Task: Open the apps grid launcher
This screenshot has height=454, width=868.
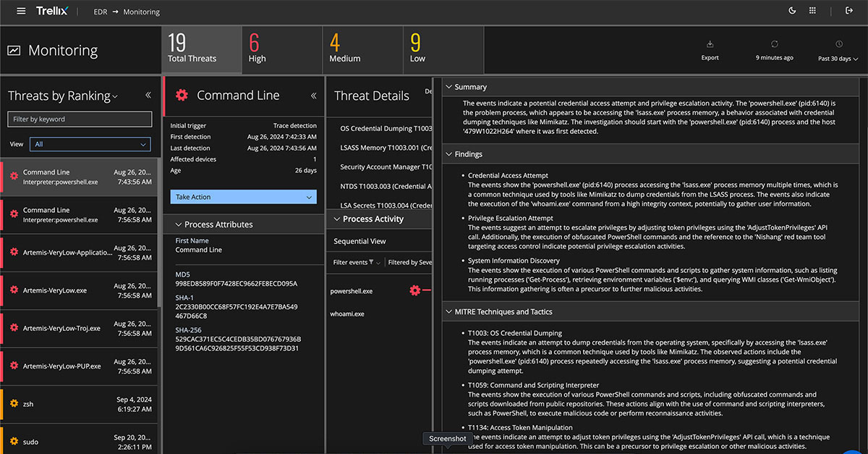Action: click(x=812, y=11)
